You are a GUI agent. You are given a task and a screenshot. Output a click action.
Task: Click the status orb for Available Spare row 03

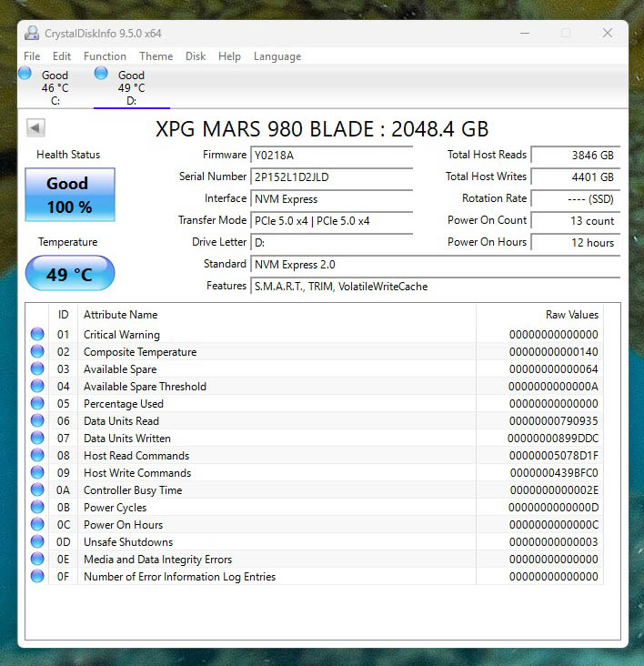(x=37, y=368)
